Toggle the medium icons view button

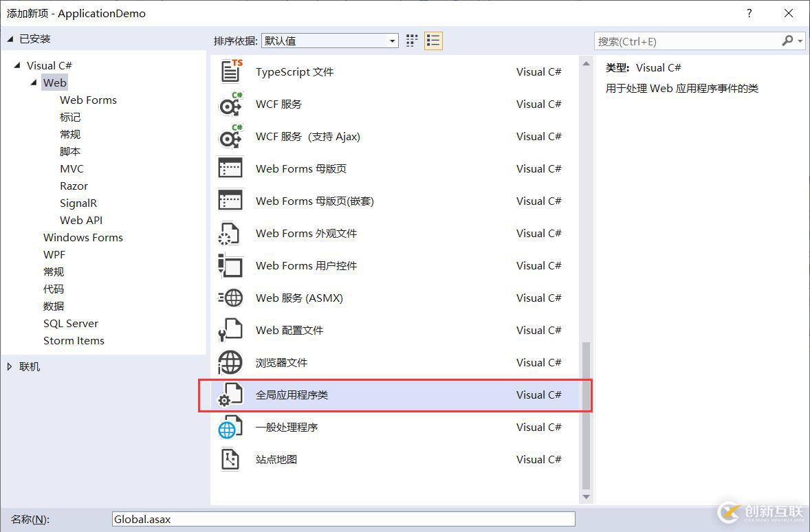(x=411, y=41)
